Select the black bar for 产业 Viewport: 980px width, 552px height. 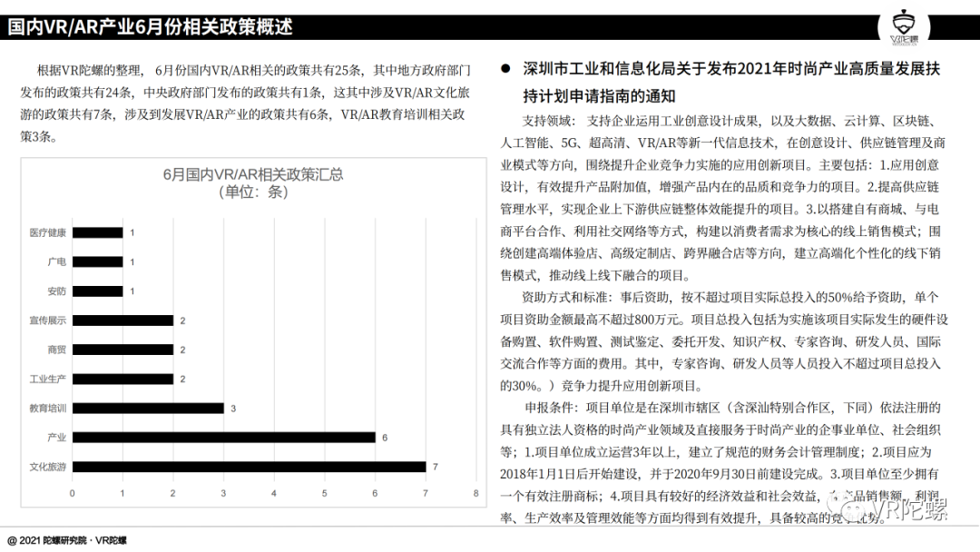pos(224,438)
